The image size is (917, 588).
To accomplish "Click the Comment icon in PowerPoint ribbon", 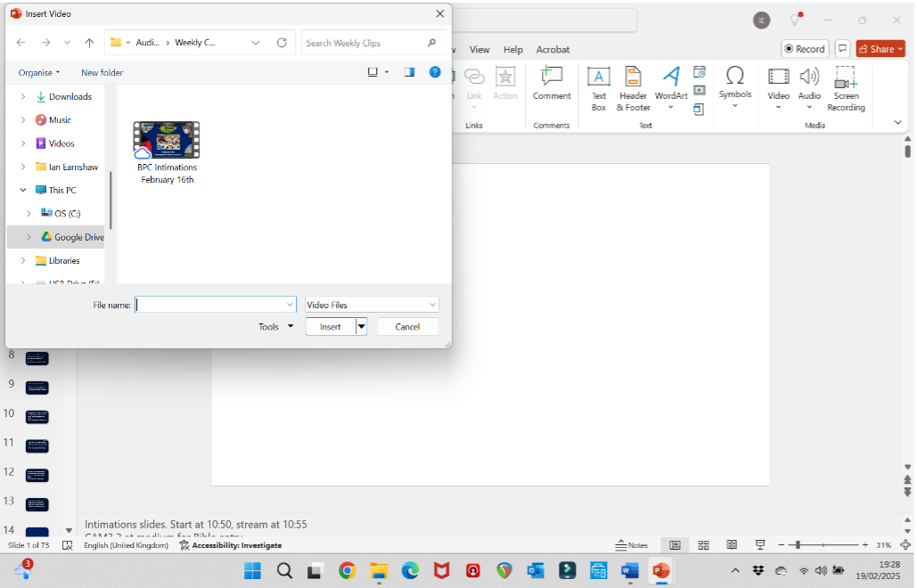I will (551, 84).
